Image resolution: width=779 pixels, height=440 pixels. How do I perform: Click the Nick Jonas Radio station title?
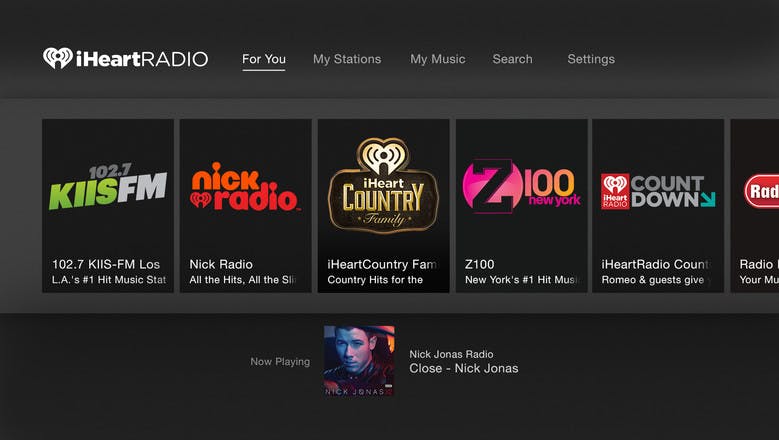tap(451, 354)
